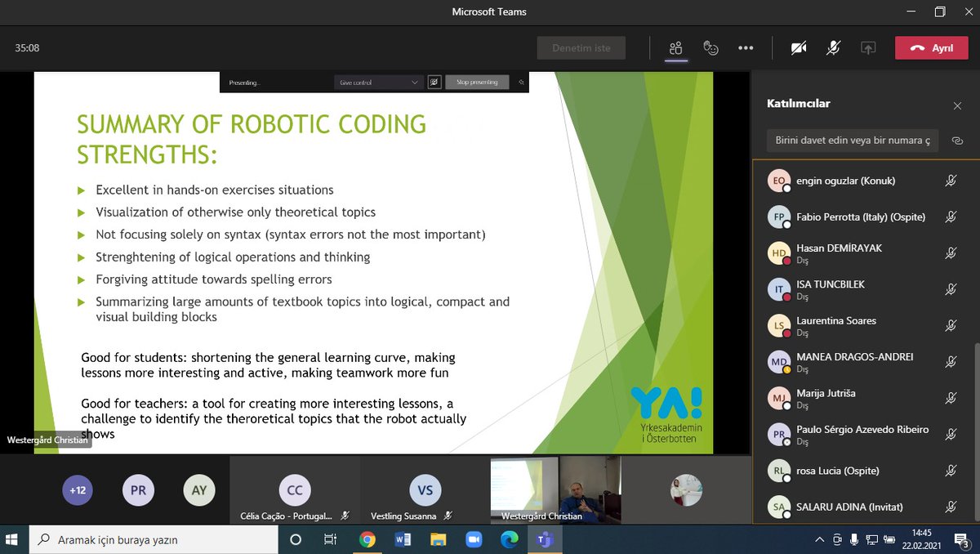Click the pin icon in shared bar

520,83
